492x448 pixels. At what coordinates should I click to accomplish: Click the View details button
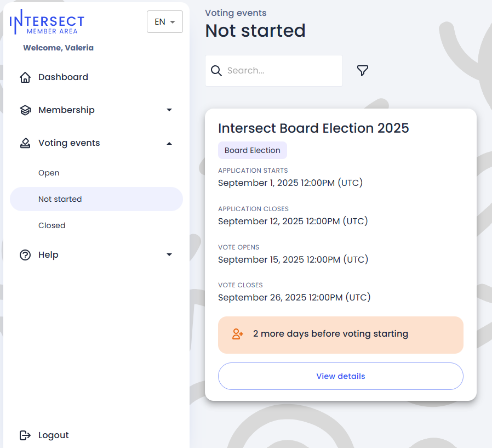coord(340,376)
